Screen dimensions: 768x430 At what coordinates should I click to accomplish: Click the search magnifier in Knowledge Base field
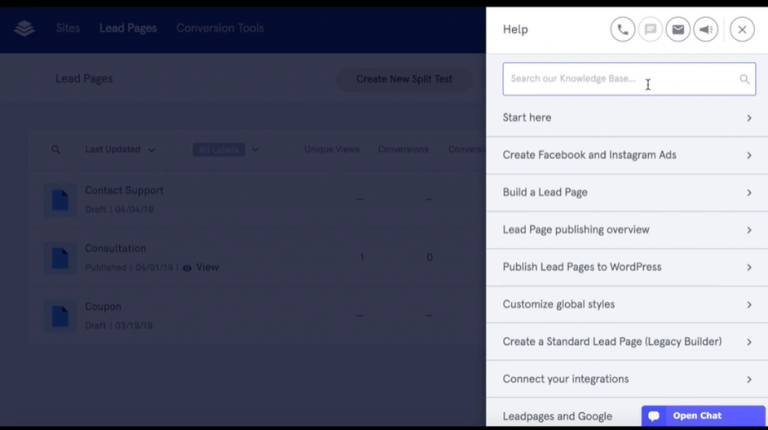(744, 79)
